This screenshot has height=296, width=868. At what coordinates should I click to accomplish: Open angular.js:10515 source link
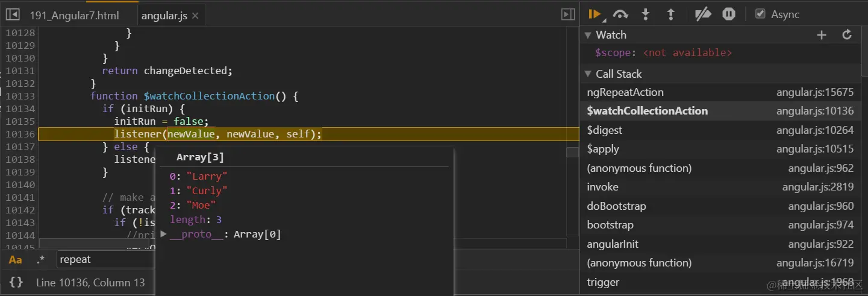(x=815, y=149)
